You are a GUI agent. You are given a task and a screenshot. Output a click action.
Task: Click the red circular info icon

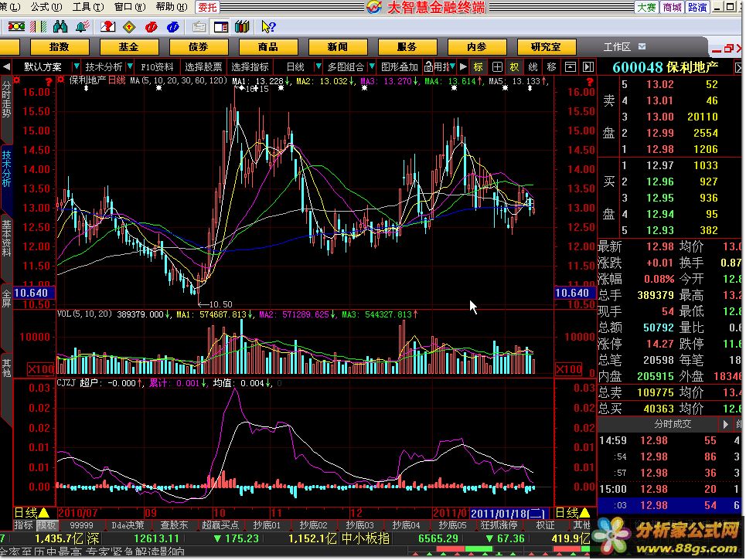point(152,27)
